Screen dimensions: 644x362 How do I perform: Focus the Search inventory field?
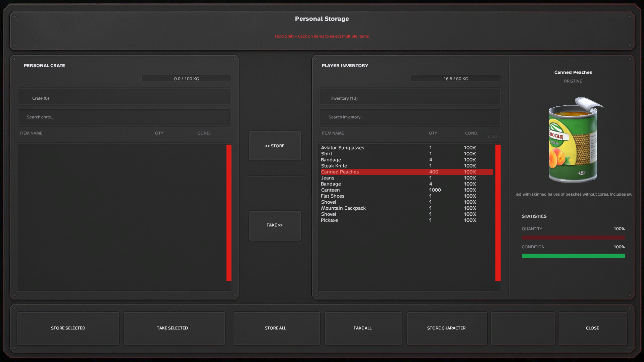410,117
